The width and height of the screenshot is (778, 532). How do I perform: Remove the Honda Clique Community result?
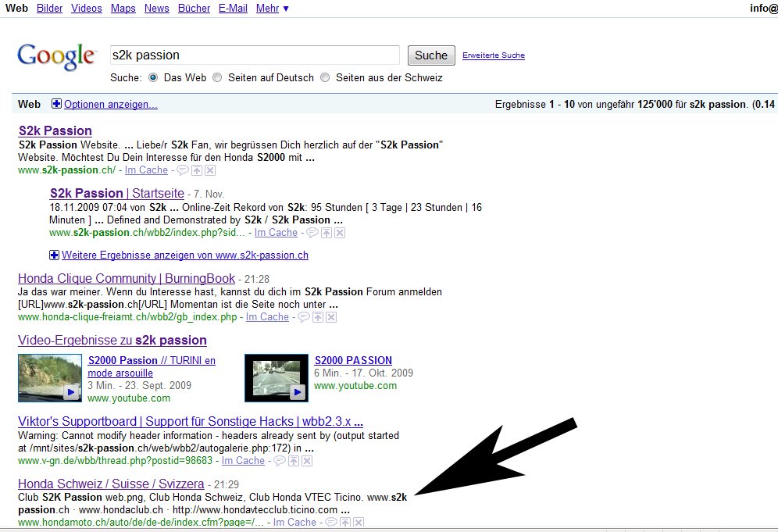coord(331,317)
